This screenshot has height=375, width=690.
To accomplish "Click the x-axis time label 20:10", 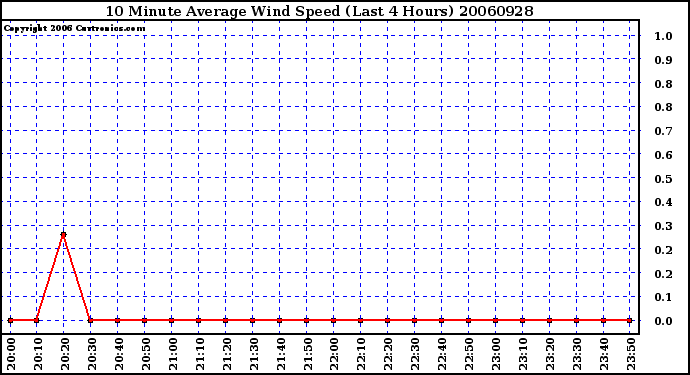I will [37, 354].
